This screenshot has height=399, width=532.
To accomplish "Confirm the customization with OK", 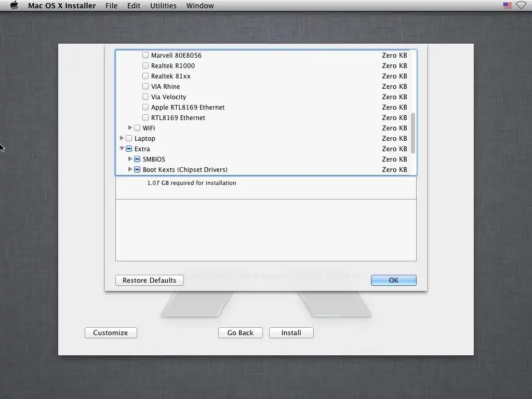I will [x=394, y=280].
